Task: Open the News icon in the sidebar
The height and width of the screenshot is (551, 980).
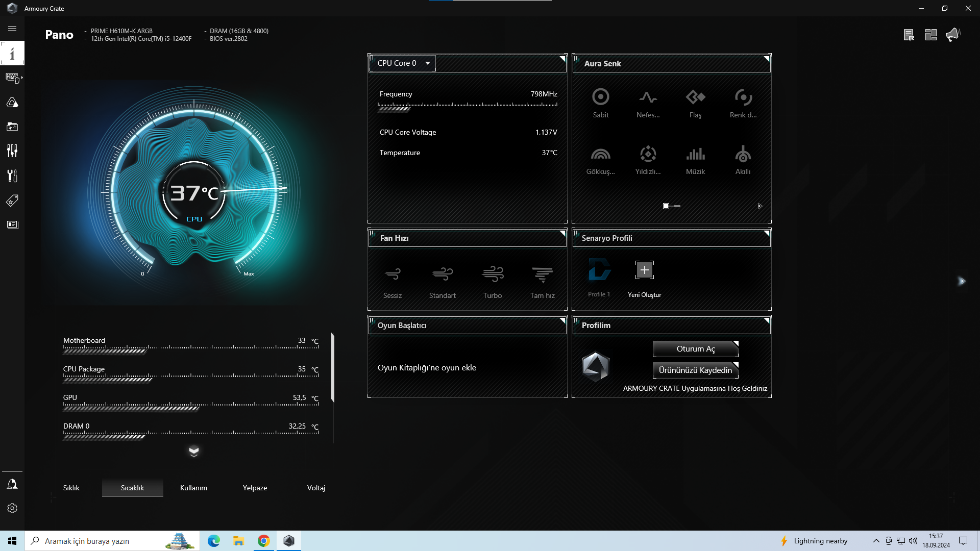Action: 12,224
